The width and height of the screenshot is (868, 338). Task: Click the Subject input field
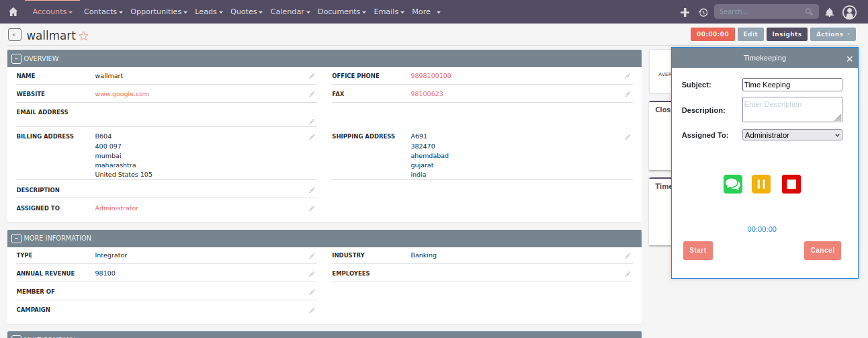791,85
